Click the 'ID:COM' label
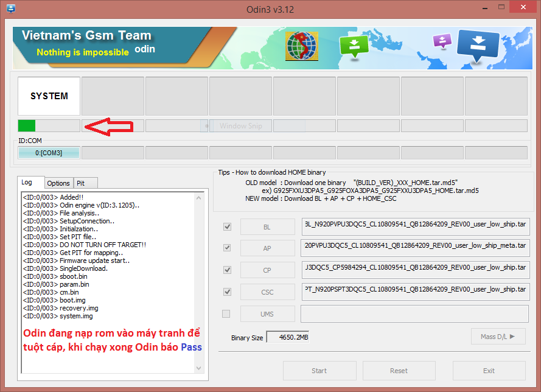 [x=30, y=141]
